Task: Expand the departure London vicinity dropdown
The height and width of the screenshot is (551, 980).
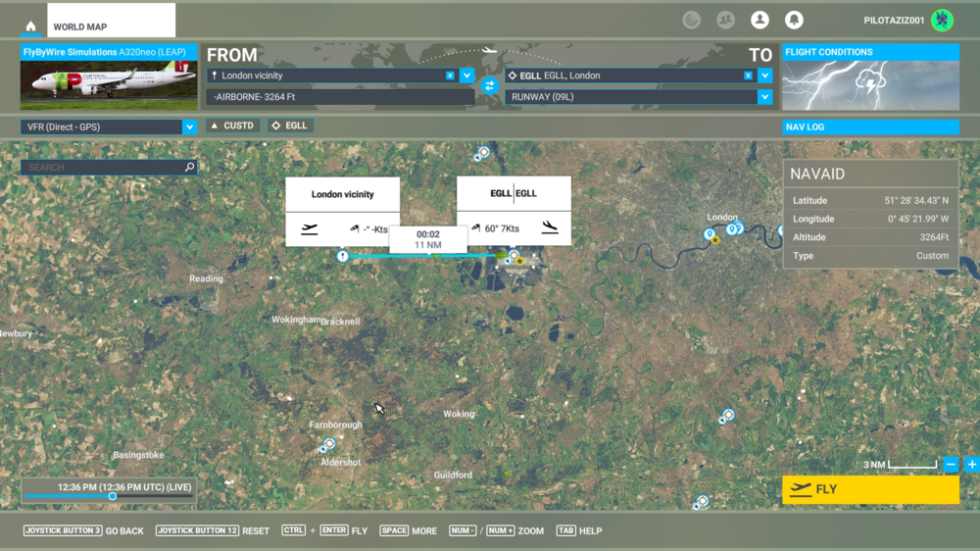Action: coord(467,75)
